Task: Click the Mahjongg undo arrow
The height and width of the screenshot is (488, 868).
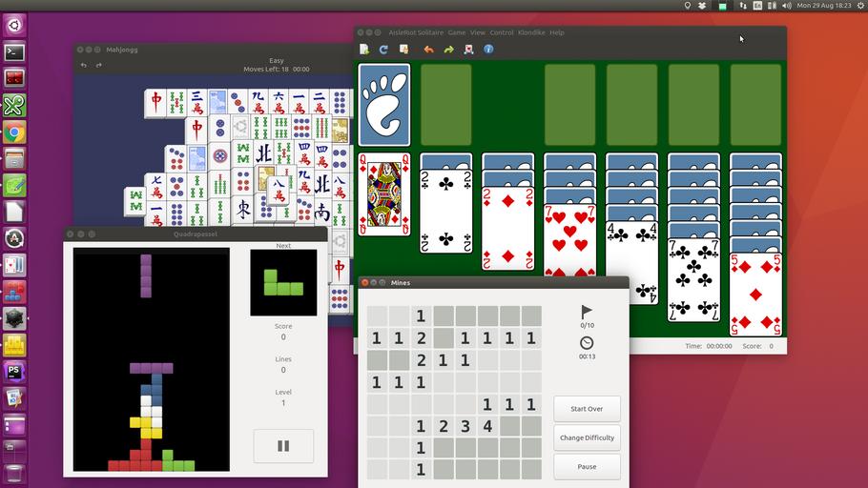Action: click(x=84, y=66)
